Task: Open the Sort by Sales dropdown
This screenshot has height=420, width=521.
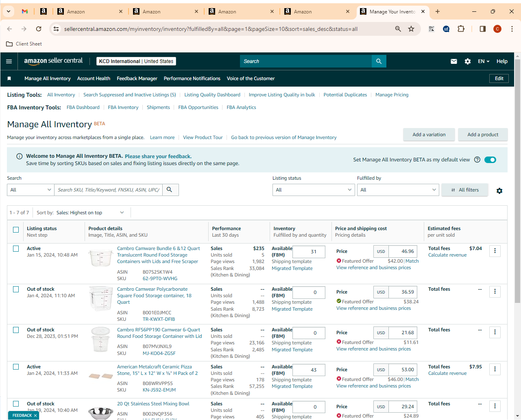Action: point(90,213)
